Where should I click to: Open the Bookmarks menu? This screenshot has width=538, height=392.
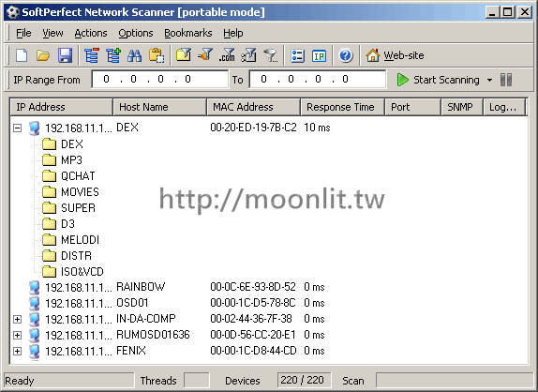click(x=188, y=33)
